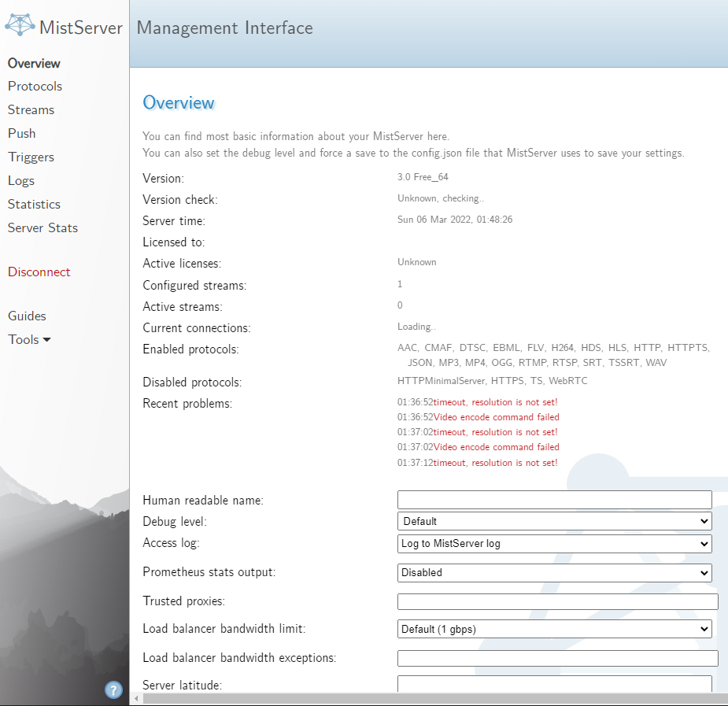Open the Debug level dropdown

[x=554, y=521]
